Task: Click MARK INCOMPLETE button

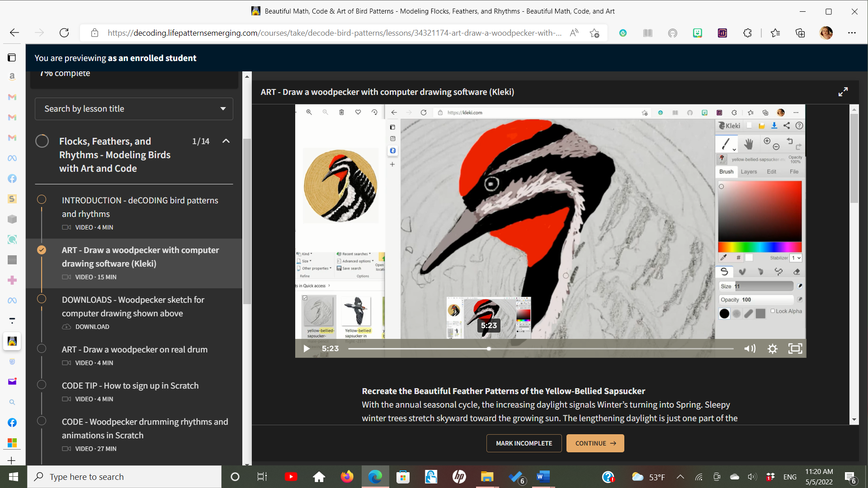Action: tap(524, 443)
